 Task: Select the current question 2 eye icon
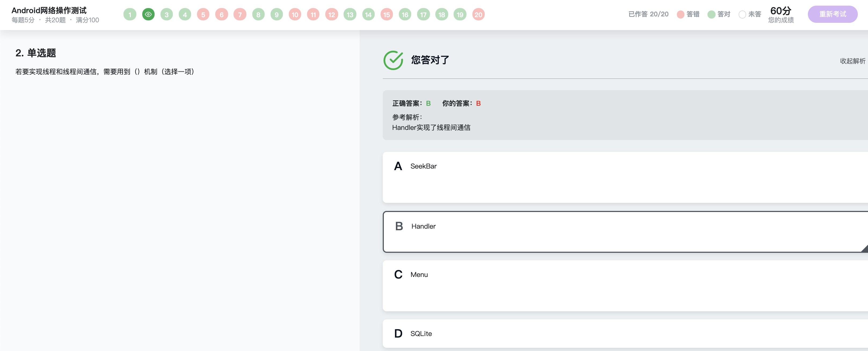coord(148,14)
